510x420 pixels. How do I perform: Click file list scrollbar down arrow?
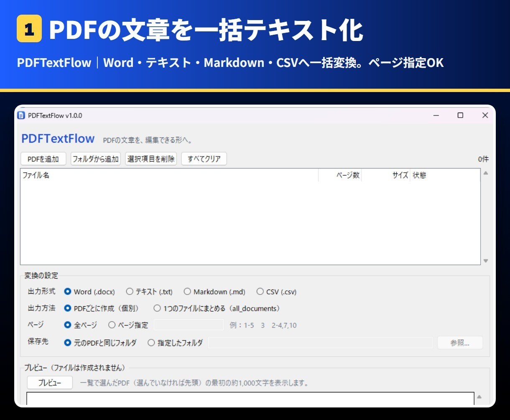[486, 261]
